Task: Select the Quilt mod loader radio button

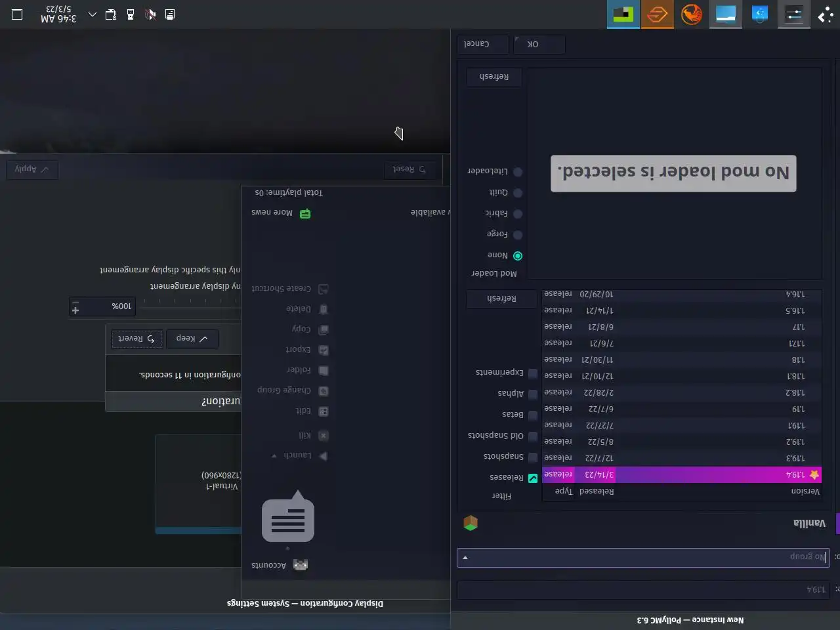Action: pyautogui.click(x=518, y=193)
